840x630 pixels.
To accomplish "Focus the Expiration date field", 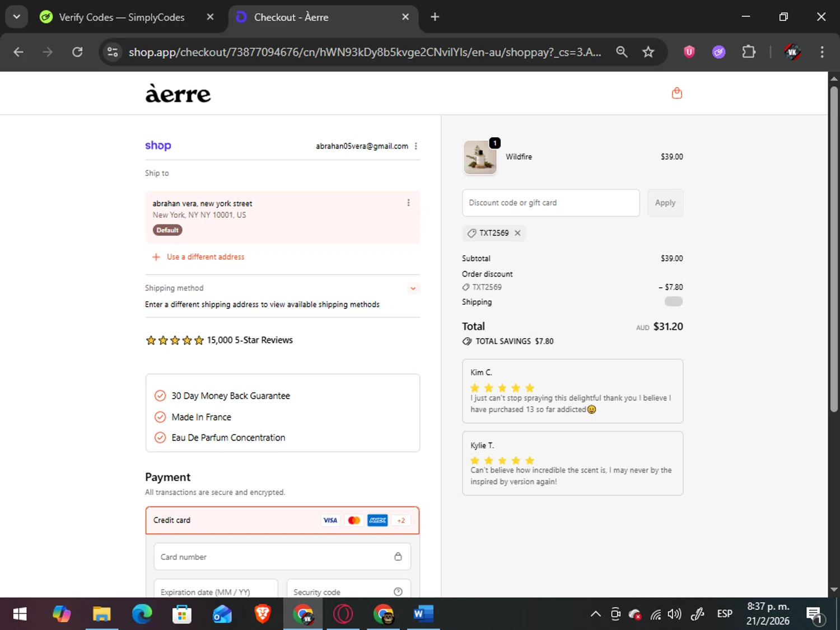I will click(x=216, y=589).
